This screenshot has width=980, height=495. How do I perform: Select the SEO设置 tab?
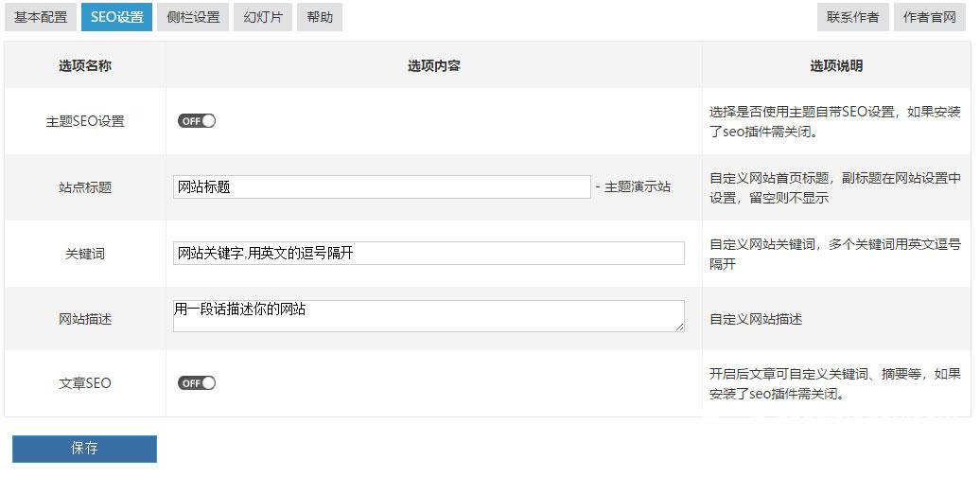click(x=116, y=17)
